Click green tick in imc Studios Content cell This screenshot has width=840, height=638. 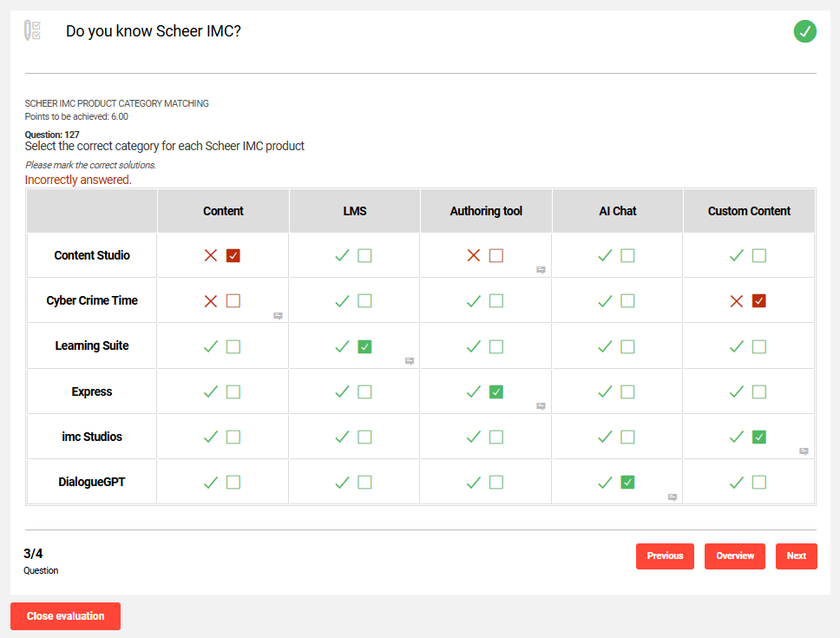coord(211,437)
